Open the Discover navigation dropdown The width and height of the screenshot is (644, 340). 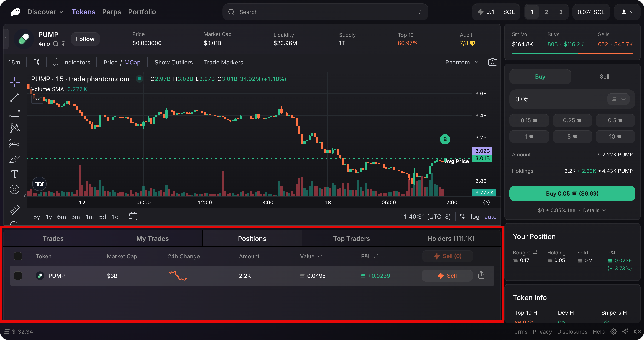[x=45, y=12]
